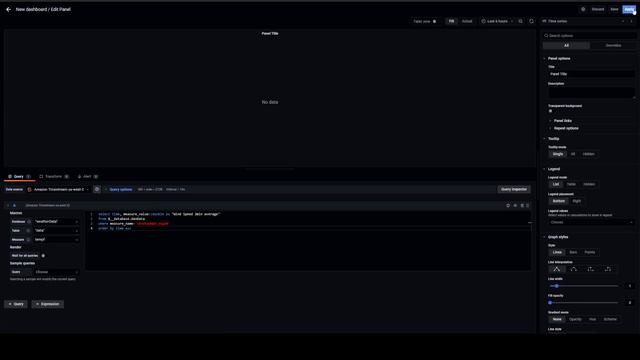Select Step before interpolation icon
640x360 pixels.
591,269
